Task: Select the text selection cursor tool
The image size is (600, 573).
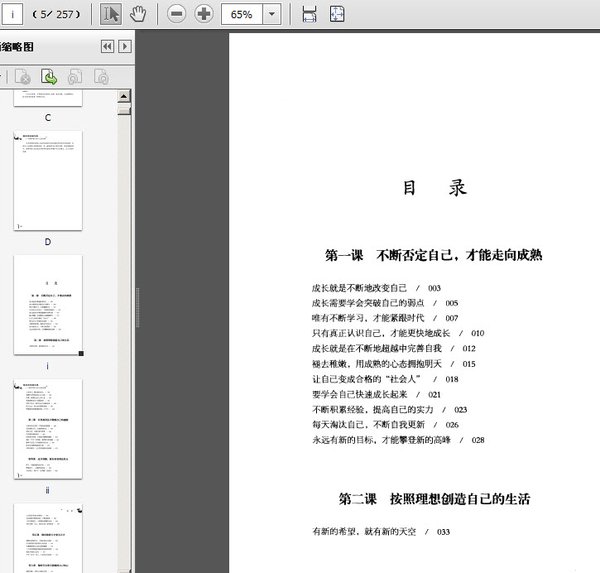Action: click(111, 14)
